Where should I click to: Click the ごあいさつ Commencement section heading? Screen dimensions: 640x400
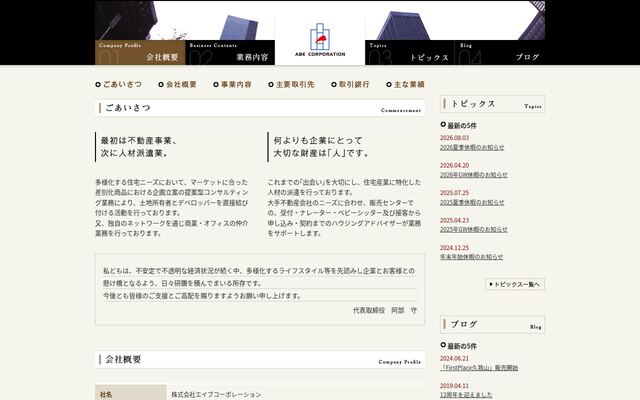tap(260, 108)
